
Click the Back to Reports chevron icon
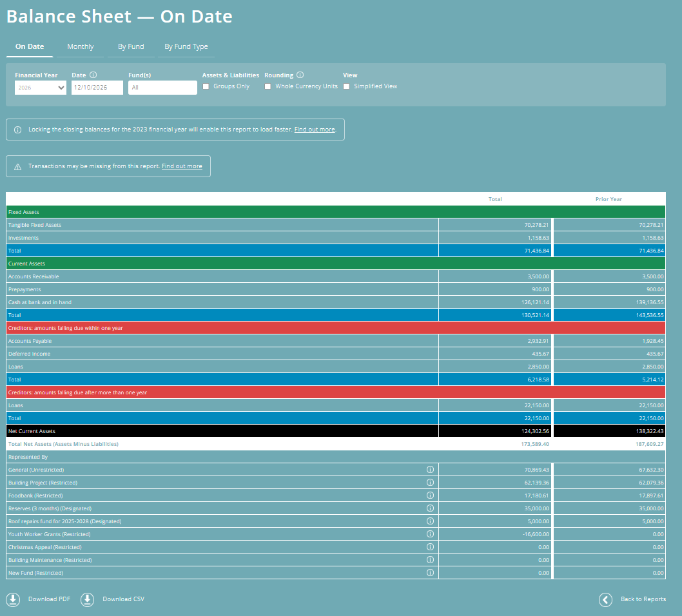point(605,599)
